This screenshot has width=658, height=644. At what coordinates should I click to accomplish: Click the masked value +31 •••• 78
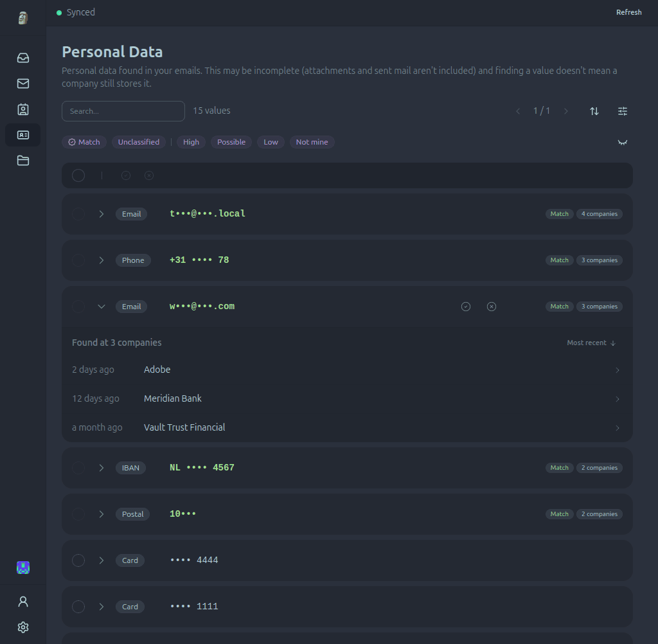[199, 260]
